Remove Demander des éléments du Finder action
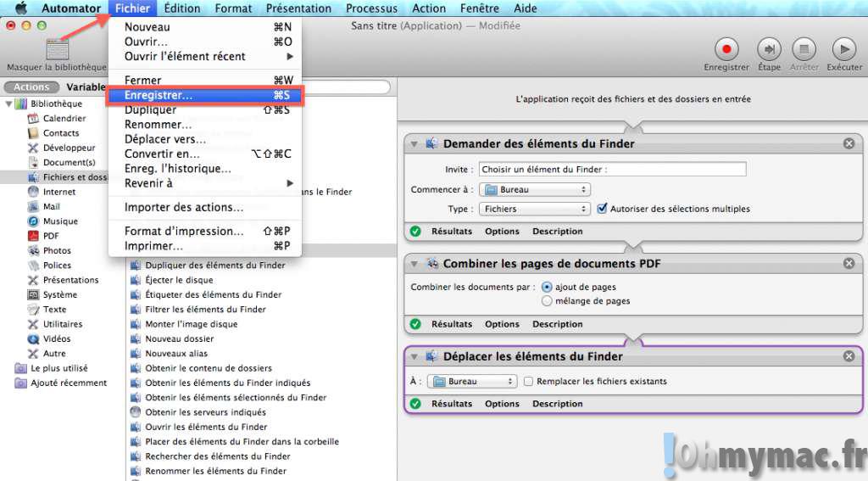 [849, 143]
